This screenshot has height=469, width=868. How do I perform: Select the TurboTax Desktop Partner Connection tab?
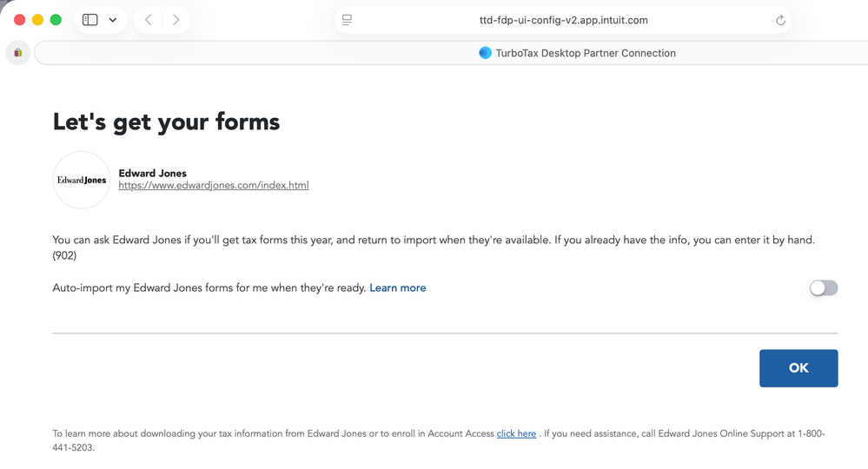click(577, 53)
